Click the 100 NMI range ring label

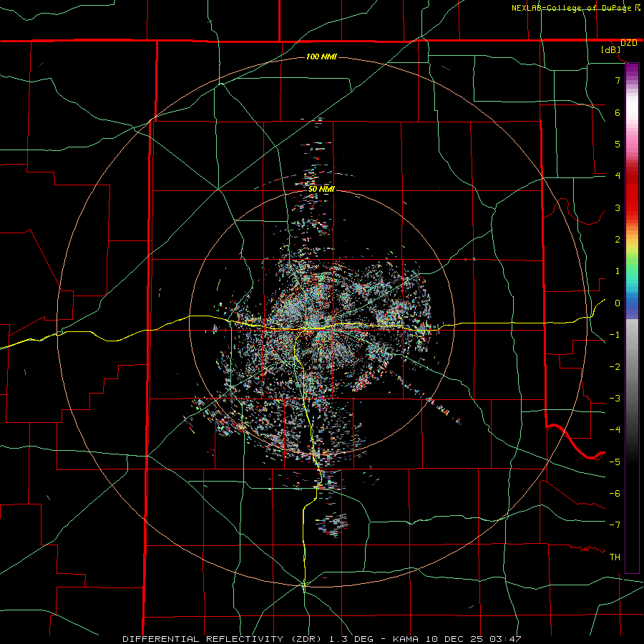[x=321, y=57]
